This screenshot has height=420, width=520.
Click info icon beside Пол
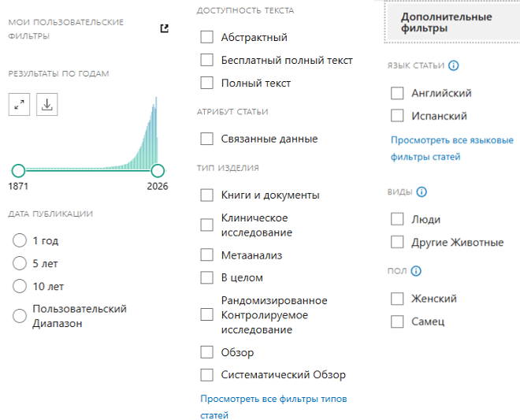[416, 271]
